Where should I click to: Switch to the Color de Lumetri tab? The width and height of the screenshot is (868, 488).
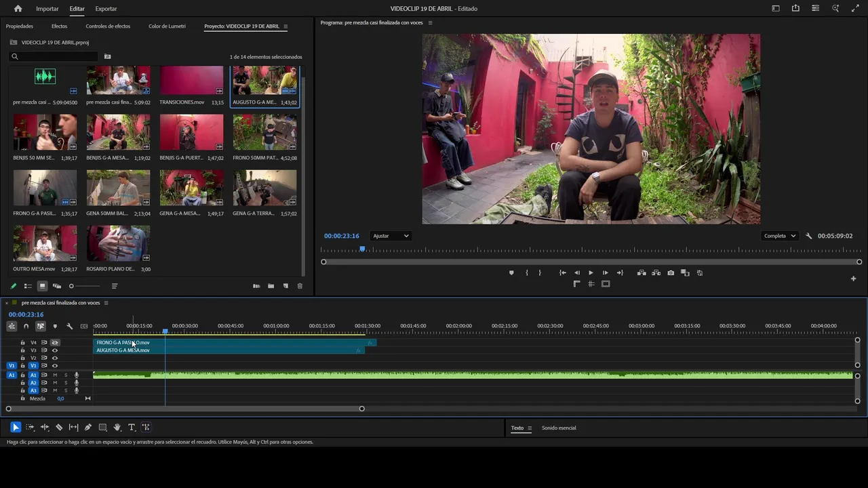167,26
